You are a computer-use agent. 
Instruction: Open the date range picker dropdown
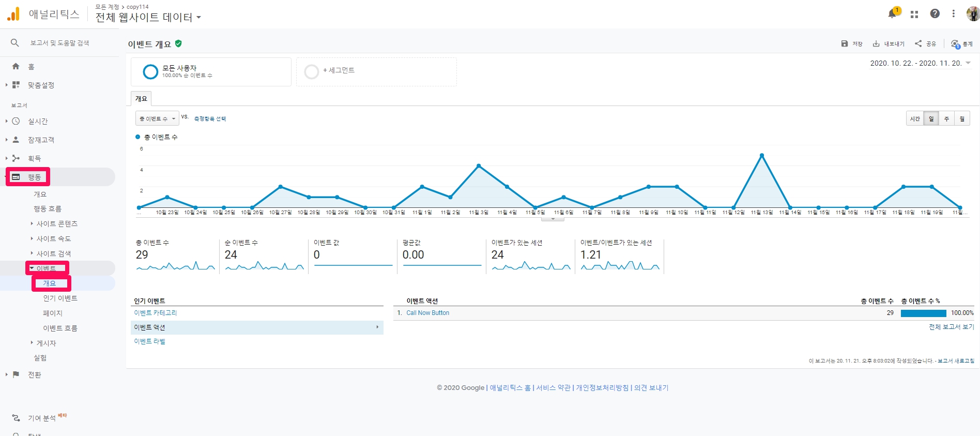(920, 63)
